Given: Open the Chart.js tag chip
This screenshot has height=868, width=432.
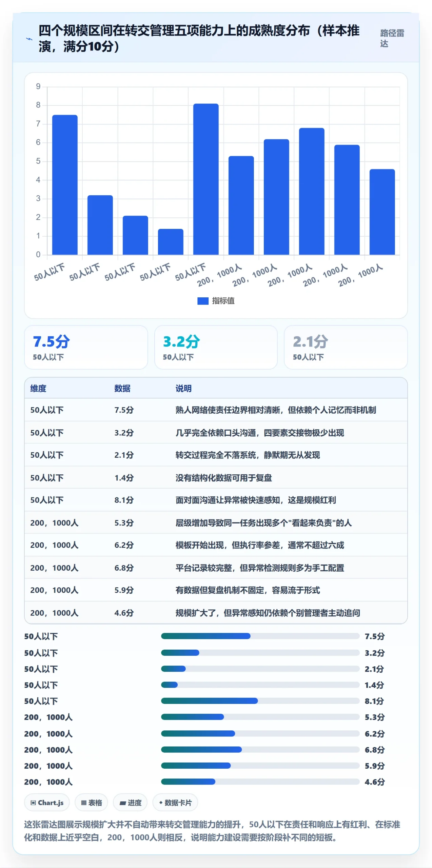Looking at the screenshot, I should coord(47,803).
